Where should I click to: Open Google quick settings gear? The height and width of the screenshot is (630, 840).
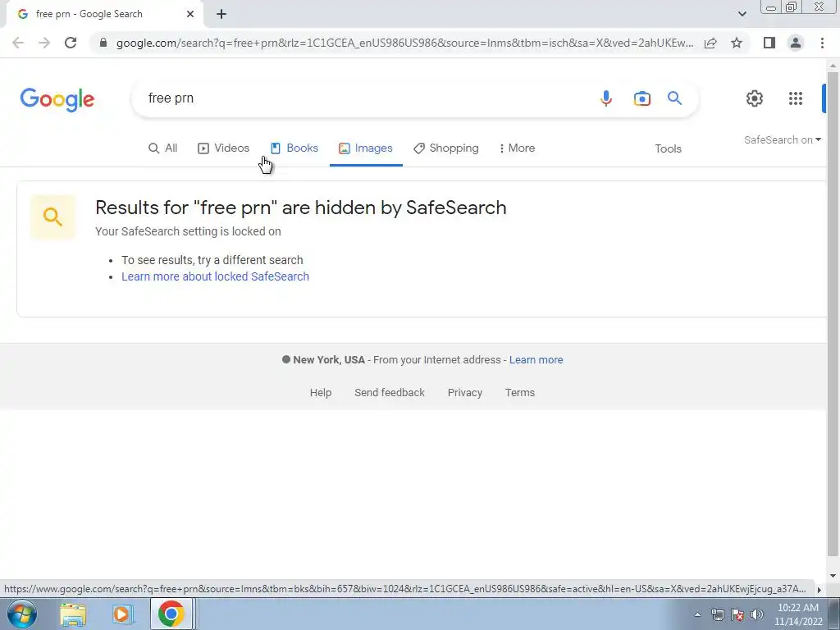tap(755, 98)
